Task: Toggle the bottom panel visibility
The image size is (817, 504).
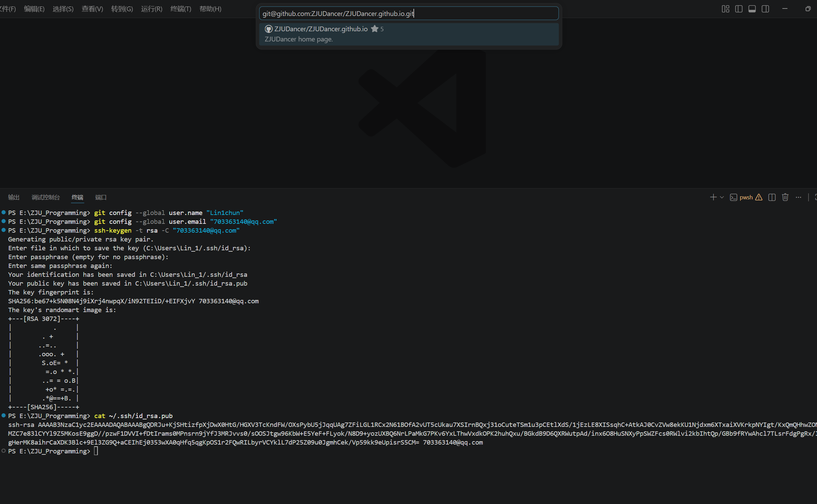Action: tap(752, 9)
